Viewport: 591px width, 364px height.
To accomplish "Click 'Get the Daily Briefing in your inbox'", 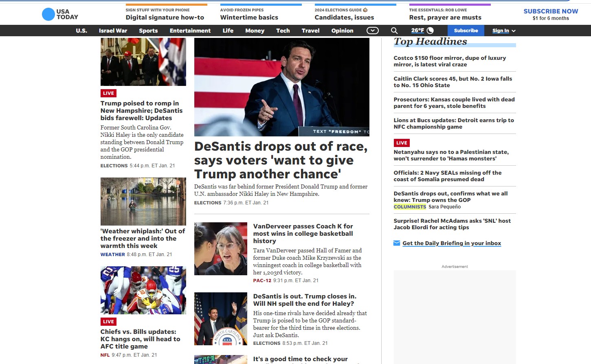I will [x=452, y=243].
